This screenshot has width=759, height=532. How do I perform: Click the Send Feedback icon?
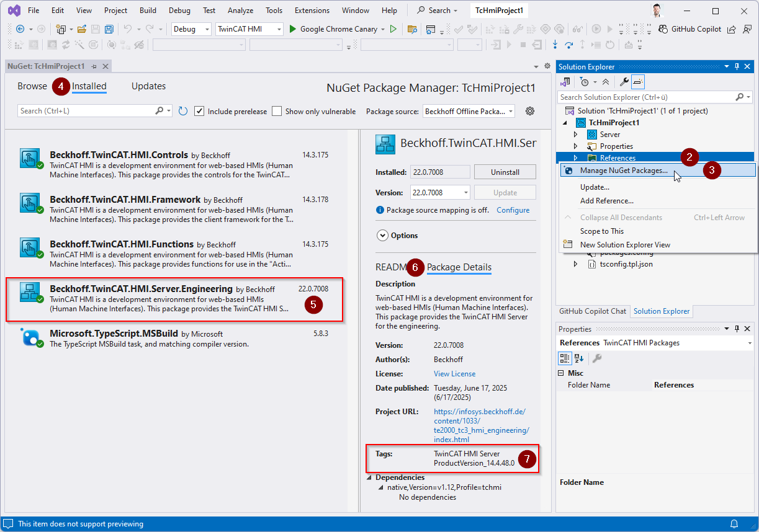[x=747, y=29]
